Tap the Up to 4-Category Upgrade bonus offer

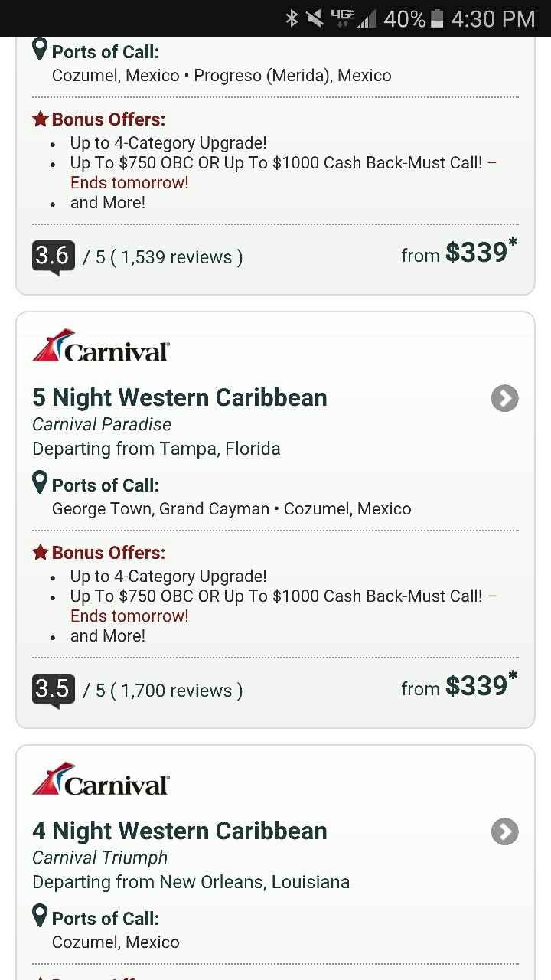click(170, 576)
